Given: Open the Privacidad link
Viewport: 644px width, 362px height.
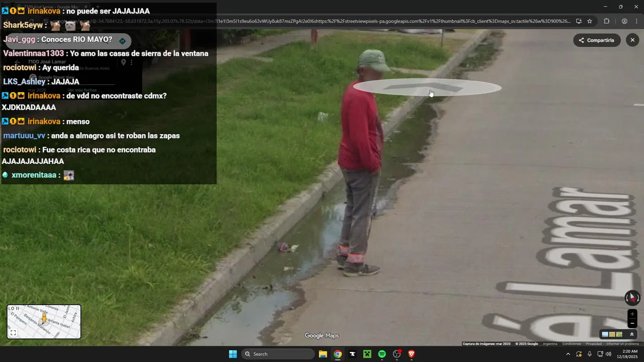Looking at the screenshot, I should tap(594, 344).
